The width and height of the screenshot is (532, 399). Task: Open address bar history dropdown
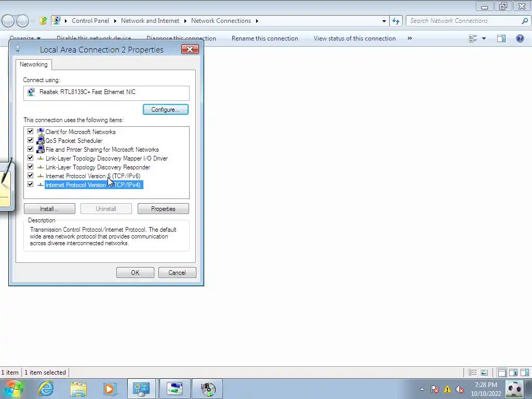click(384, 21)
